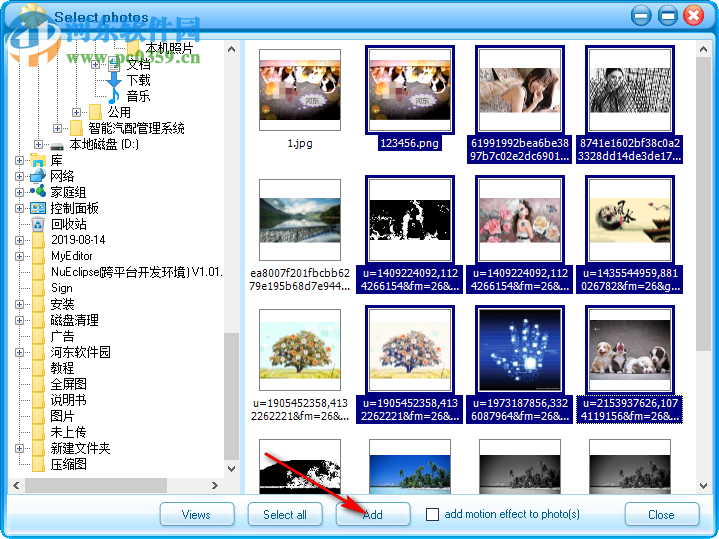Viewport: 719px width, 539px height.
Task: Open the Views button
Action: coord(197,514)
